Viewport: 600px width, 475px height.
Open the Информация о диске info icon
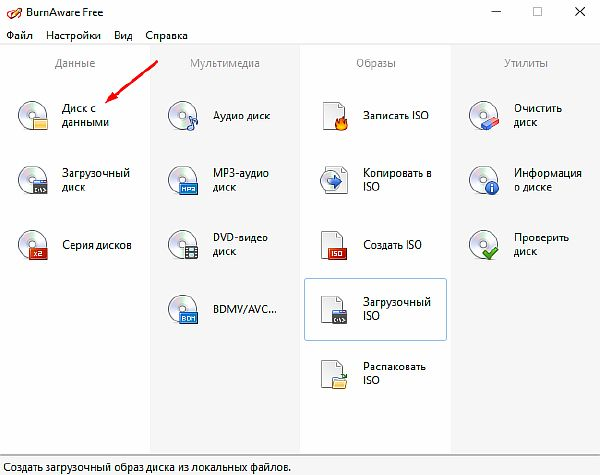(484, 180)
